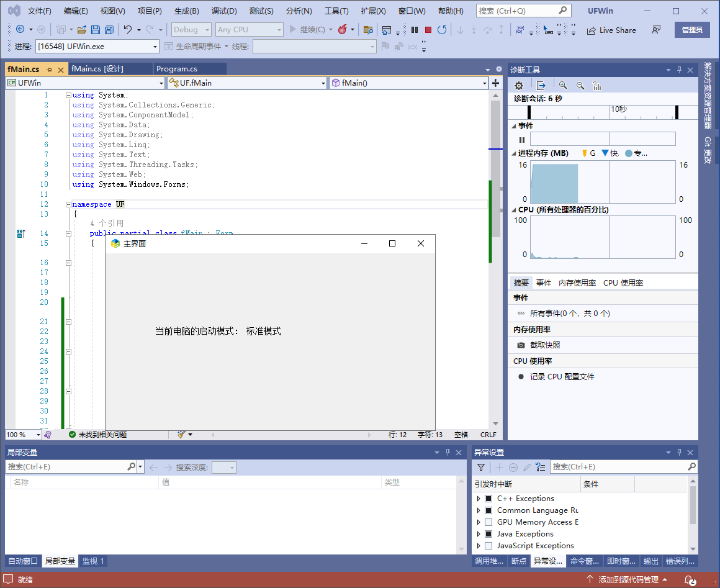Stop debugging with the red square
This screenshot has height=588, width=720.
[x=428, y=30]
